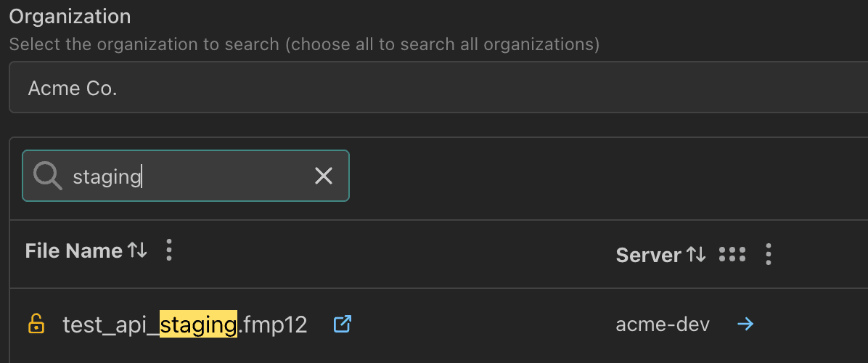Click the acme-dev server name

(x=662, y=325)
